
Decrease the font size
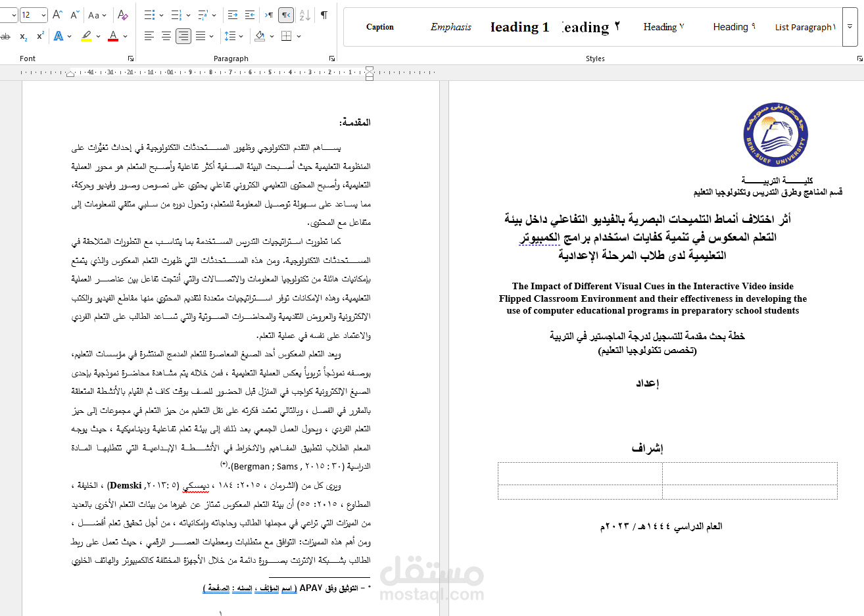[74, 14]
